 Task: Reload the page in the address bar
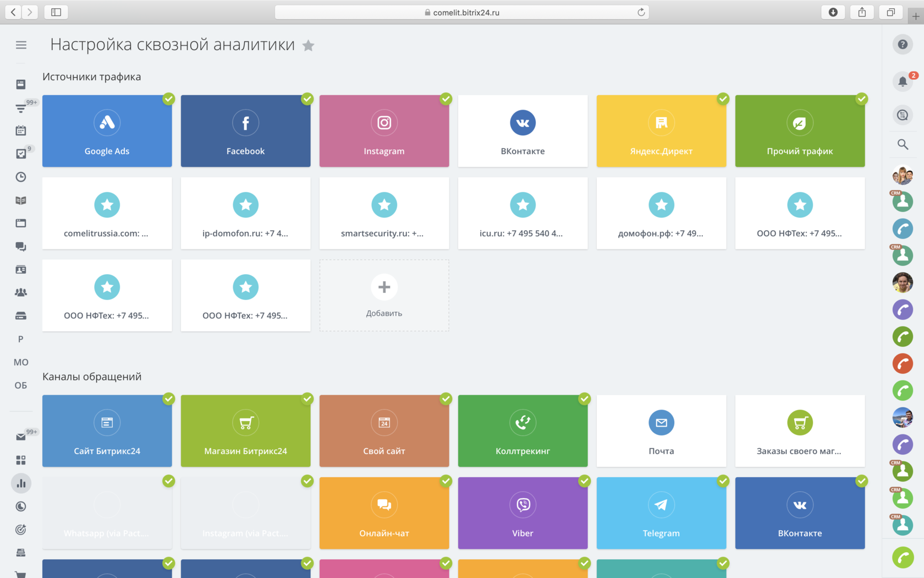click(x=641, y=12)
